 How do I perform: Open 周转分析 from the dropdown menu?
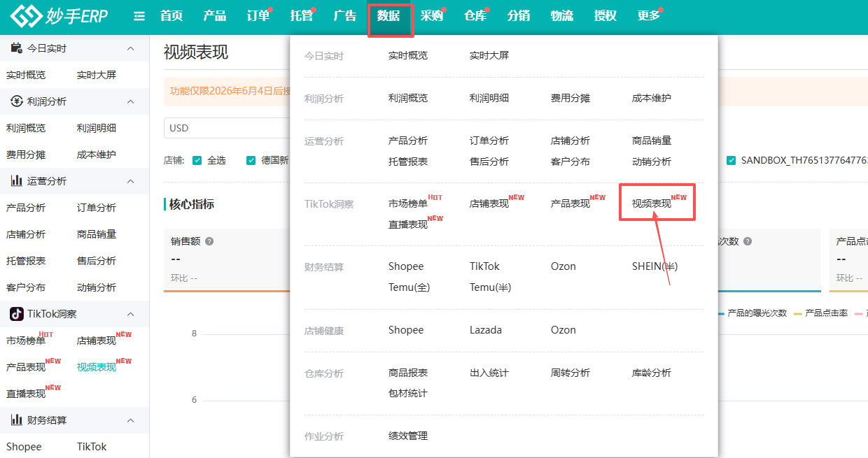click(x=570, y=373)
